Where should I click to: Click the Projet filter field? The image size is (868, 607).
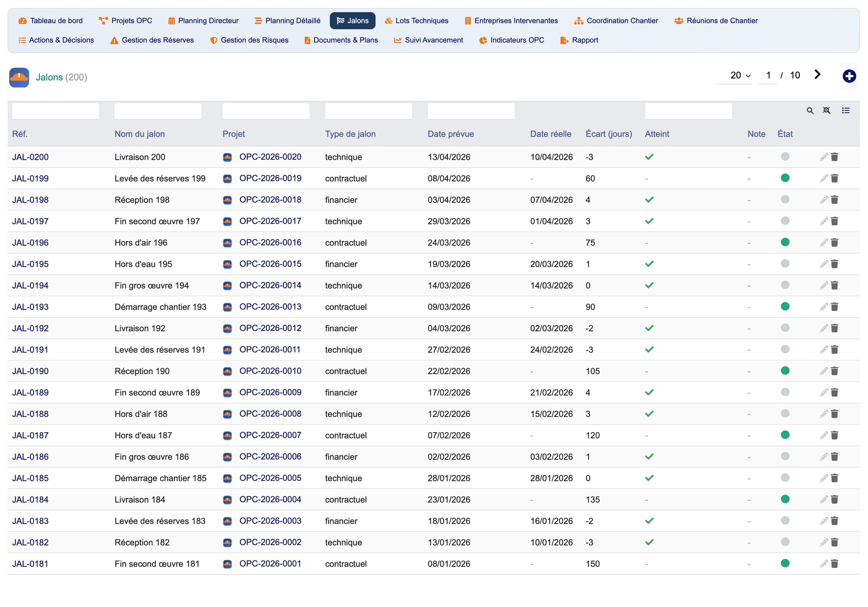266,111
